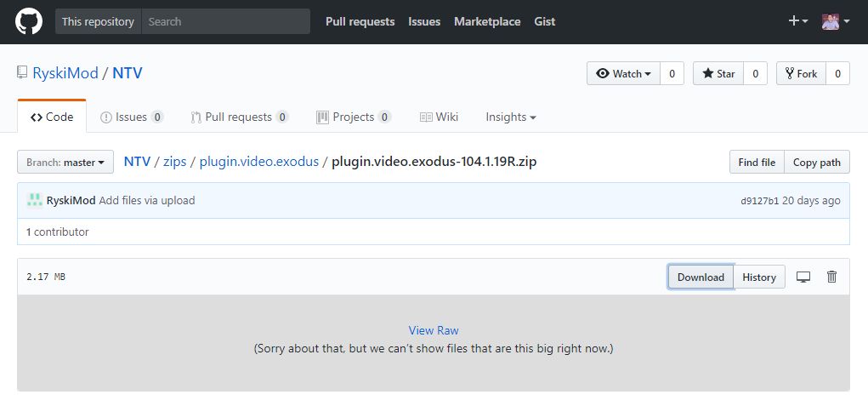Star the NTV repository

(718, 74)
